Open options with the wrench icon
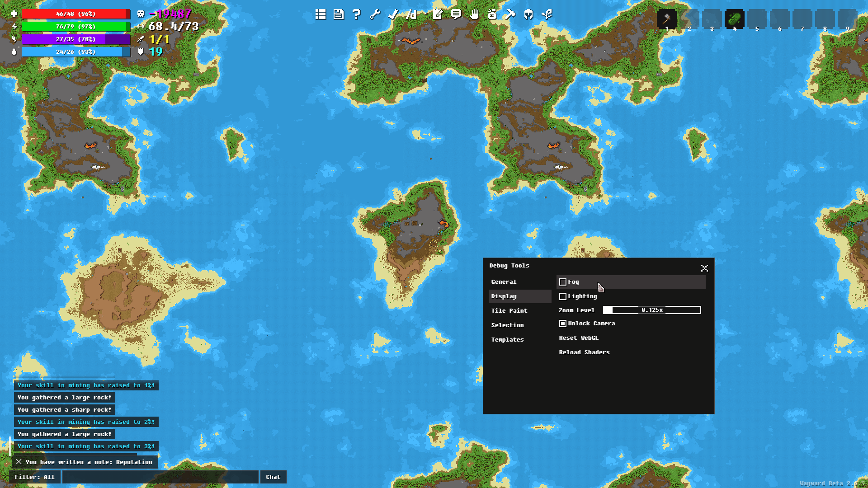This screenshot has width=868, height=488. pyautogui.click(x=375, y=14)
